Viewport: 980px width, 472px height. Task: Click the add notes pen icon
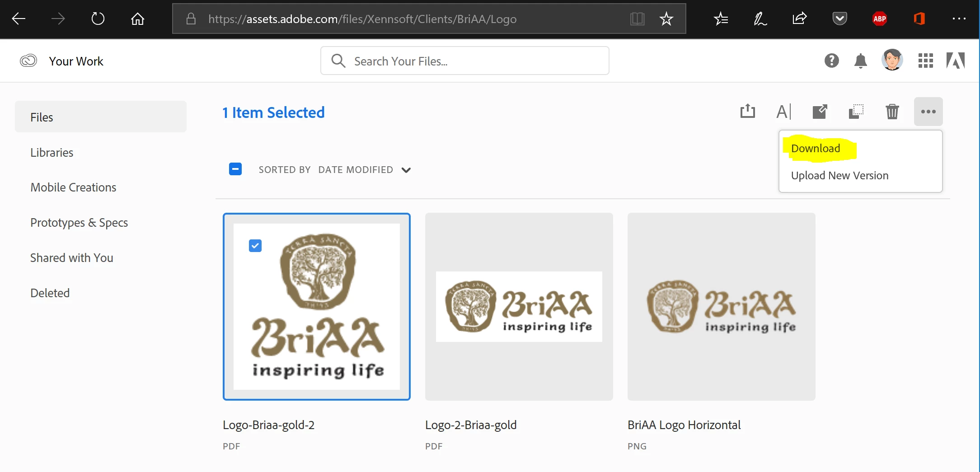pos(760,19)
